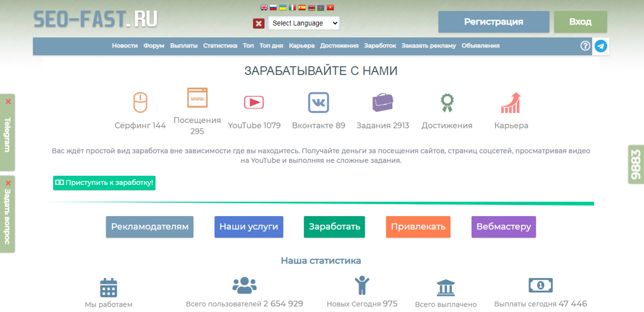Open Форум in navigation bar
Screen dimensions: 644x312
pos(154,46)
